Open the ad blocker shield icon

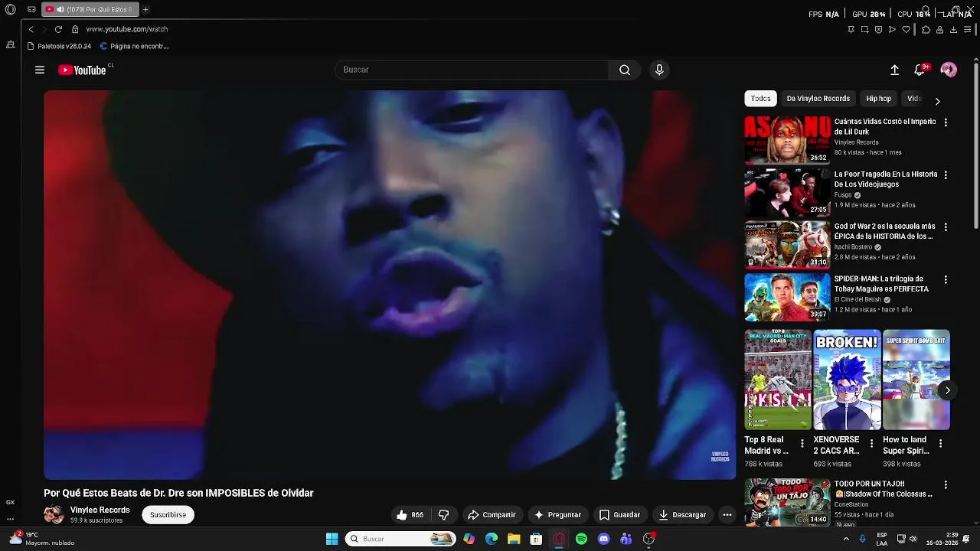click(878, 30)
